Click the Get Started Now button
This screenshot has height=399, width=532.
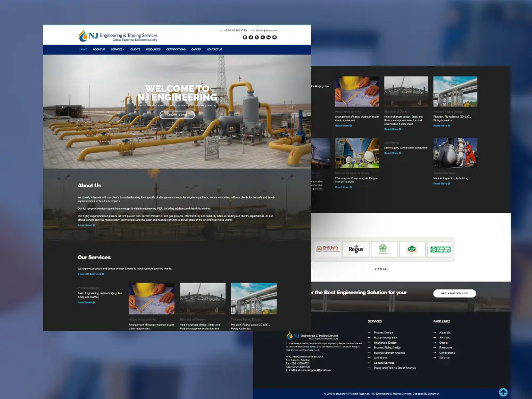click(x=454, y=293)
